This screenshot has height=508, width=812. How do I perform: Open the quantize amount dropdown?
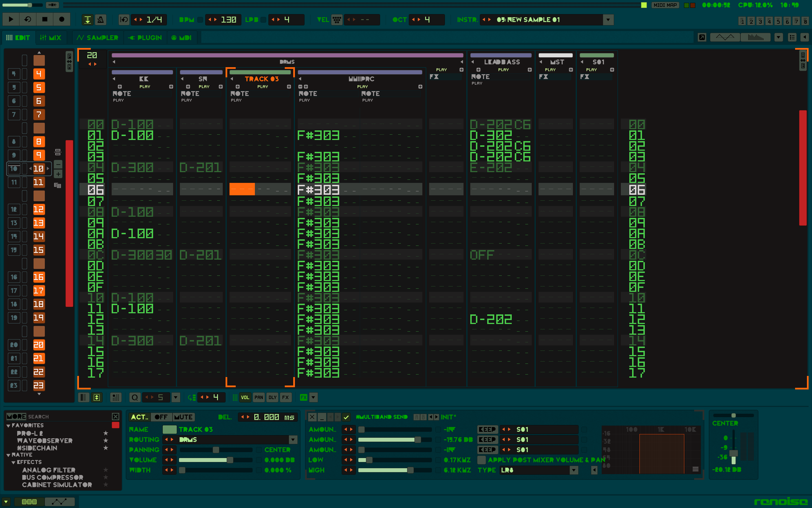(x=176, y=397)
